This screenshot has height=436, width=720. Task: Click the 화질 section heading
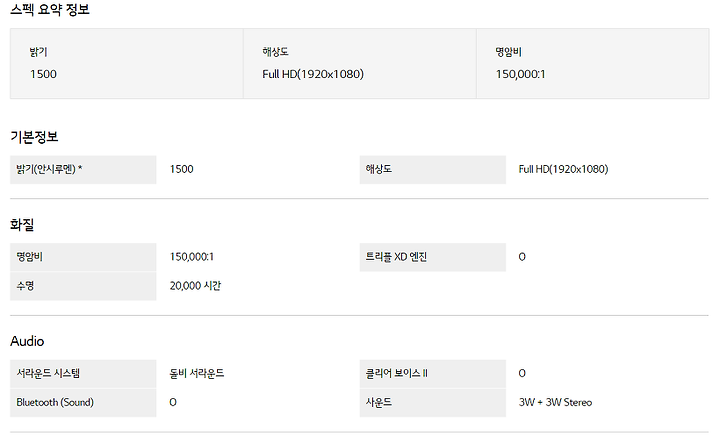click(x=22, y=224)
